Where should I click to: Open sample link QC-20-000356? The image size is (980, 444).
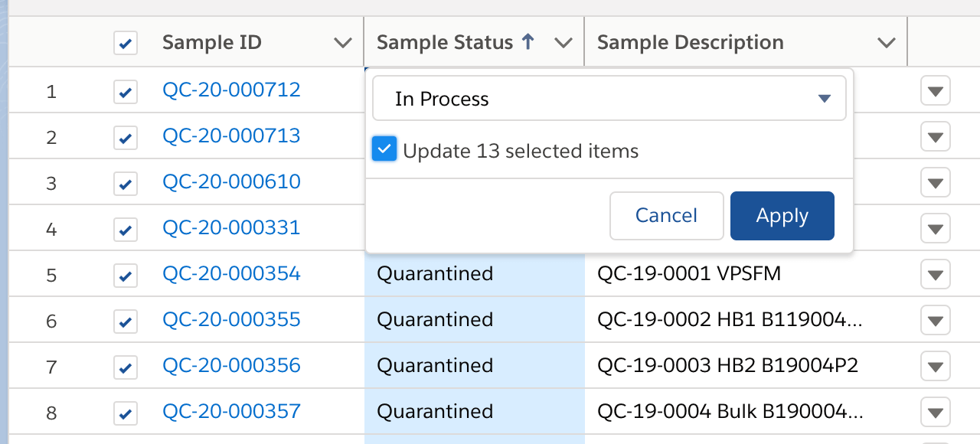point(231,366)
